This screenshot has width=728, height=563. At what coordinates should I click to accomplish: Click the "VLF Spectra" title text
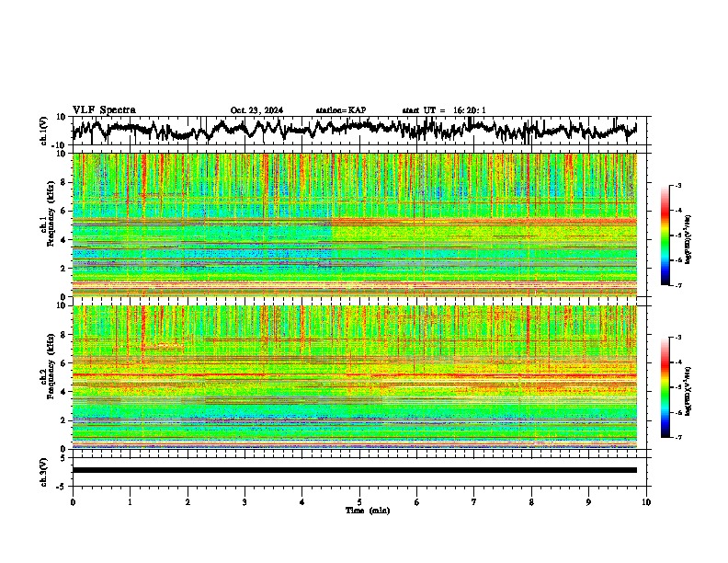[104, 110]
